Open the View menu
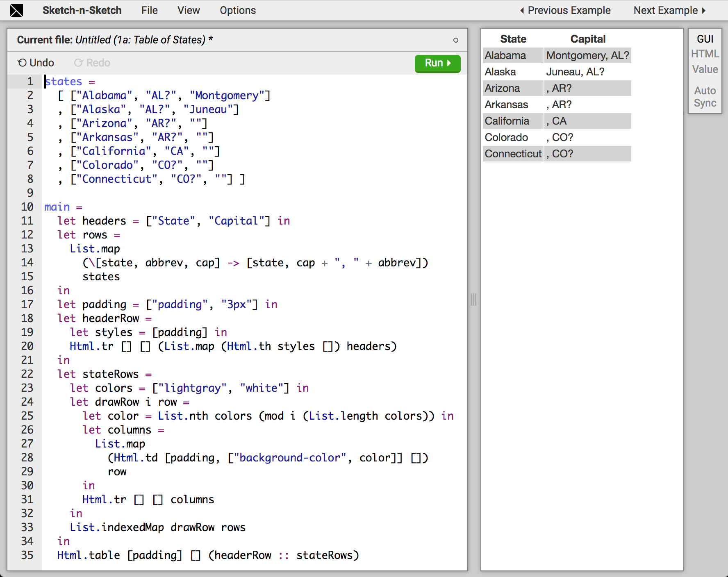728x577 pixels. [x=189, y=10]
